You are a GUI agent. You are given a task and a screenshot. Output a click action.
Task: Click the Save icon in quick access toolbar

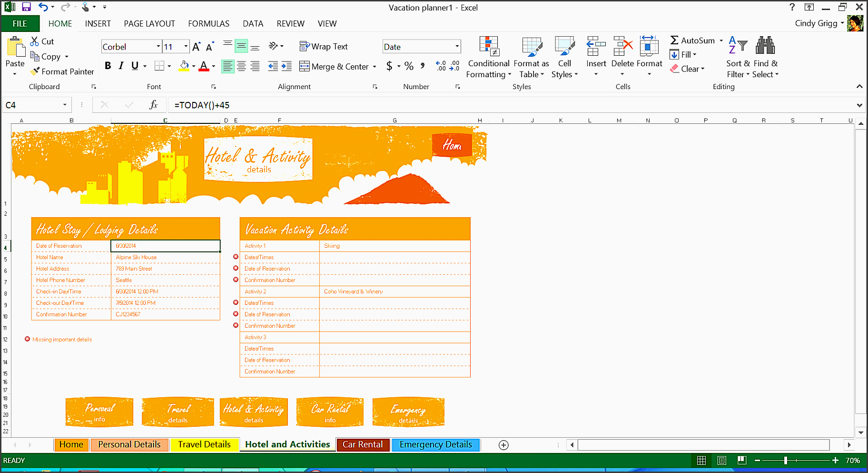point(26,7)
